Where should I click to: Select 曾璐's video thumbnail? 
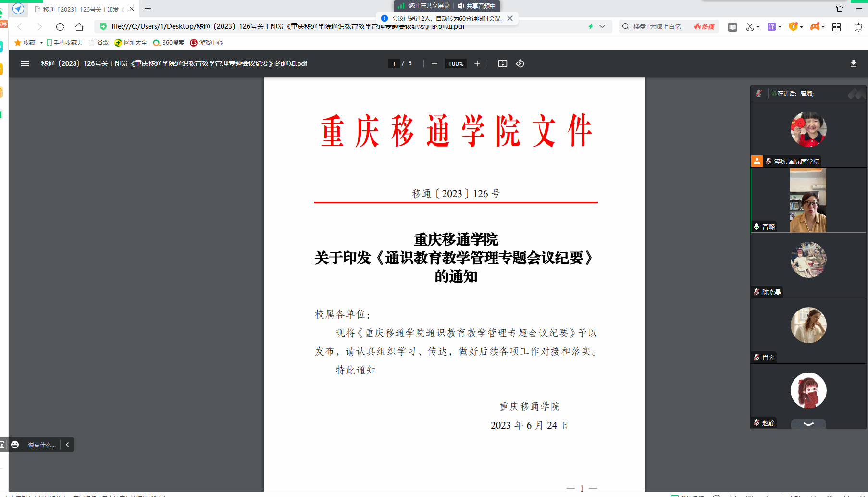coord(808,200)
